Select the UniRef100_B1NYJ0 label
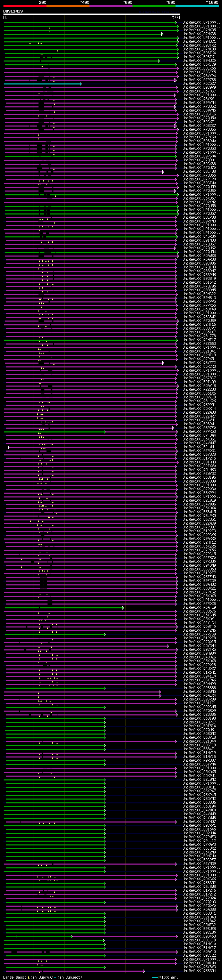This screenshot has height=980, width=222. [199, 944]
